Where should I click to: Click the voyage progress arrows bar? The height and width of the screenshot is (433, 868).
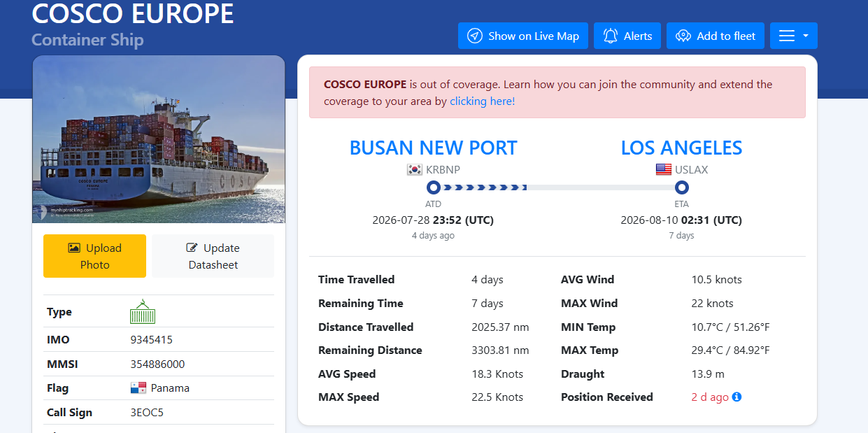pyautogui.click(x=483, y=187)
